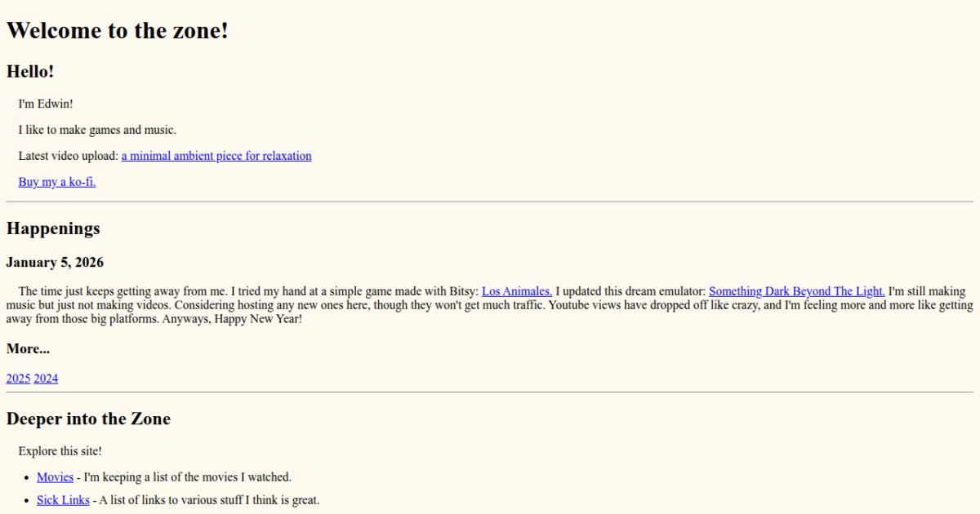Viewport: 980px width, 514px height.
Task: Click the 'I like to make games and music' line
Action: pyautogui.click(x=97, y=130)
